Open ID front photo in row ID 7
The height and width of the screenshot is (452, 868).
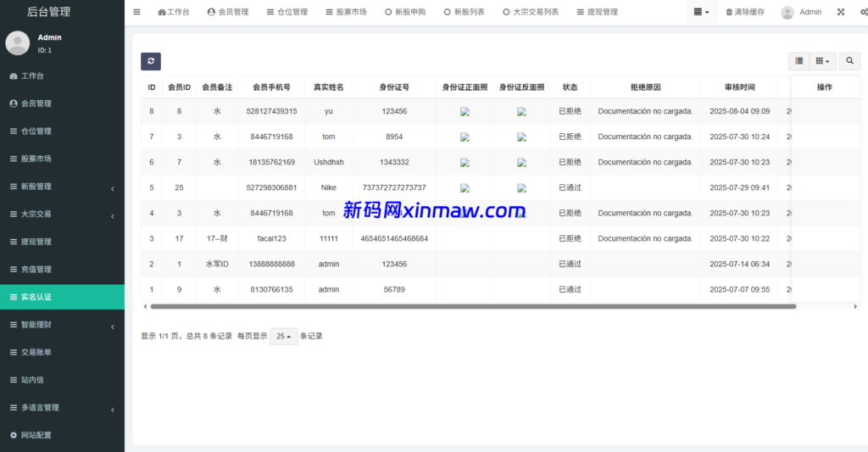point(465,137)
